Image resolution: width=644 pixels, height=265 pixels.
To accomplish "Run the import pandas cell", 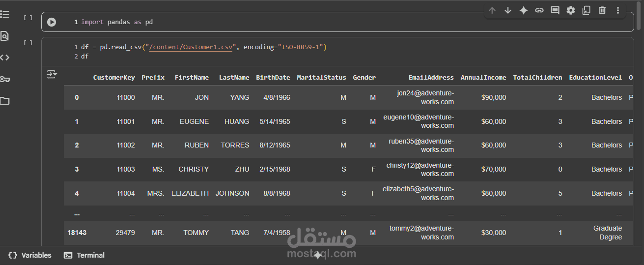I will point(52,22).
